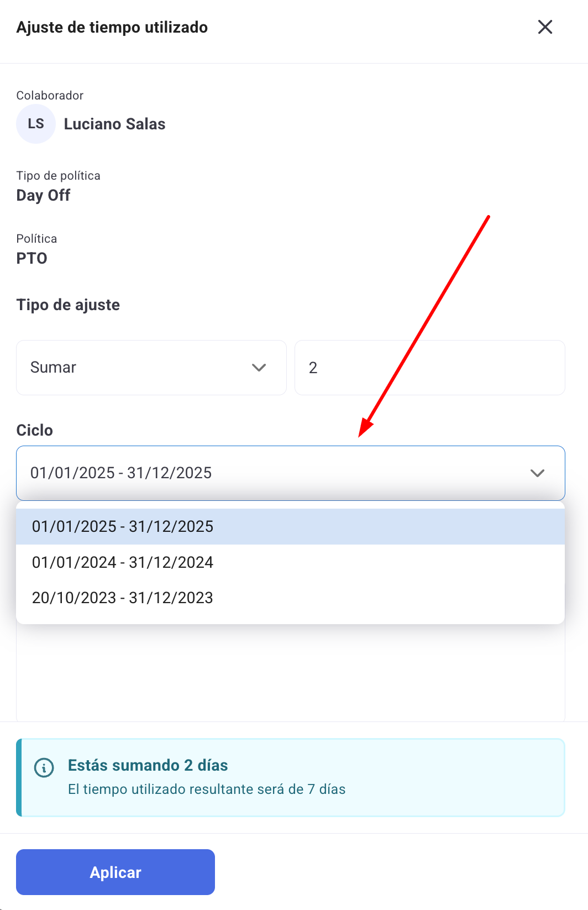Select the 01/01/2025 - 31/12/2025 cycle option

123,526
